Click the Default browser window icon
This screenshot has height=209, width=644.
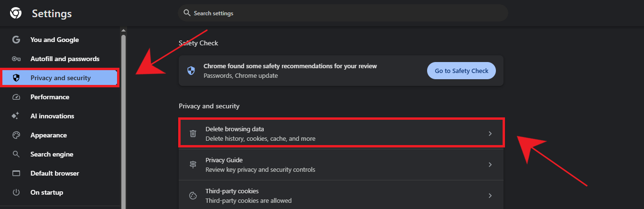pos(16,173)
